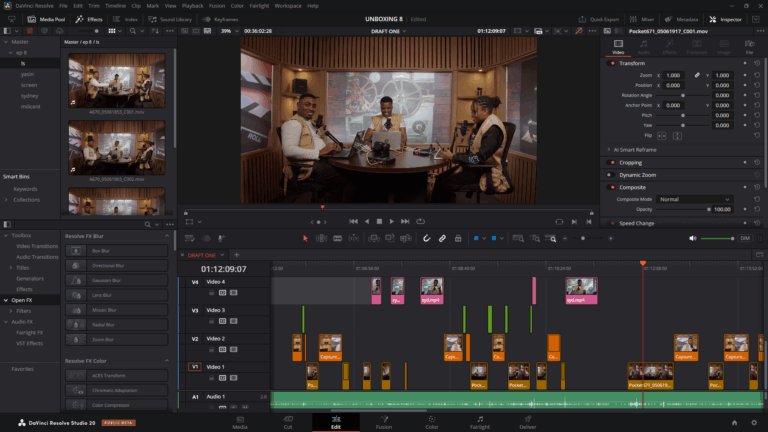Toggle the Linked Selection chain icon
768x432 pixels.
pos(442,239)
